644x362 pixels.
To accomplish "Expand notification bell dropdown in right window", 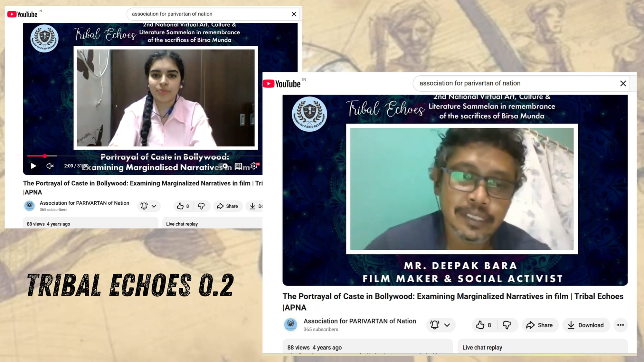I will (x=447, y=325).
